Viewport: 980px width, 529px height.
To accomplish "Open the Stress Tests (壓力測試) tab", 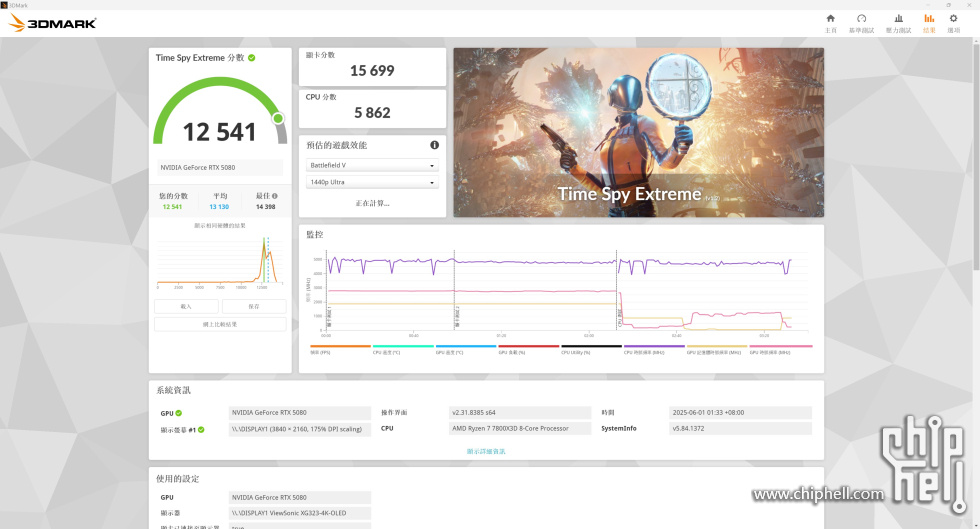I will (898, 23).
